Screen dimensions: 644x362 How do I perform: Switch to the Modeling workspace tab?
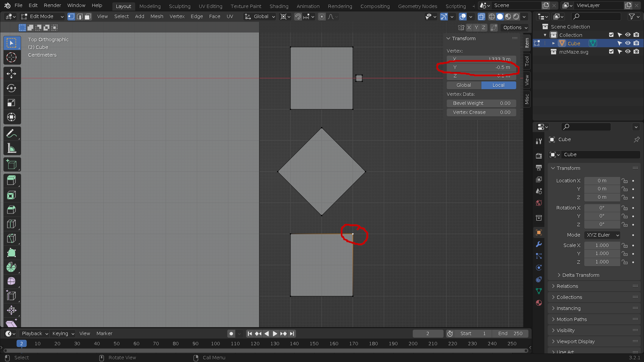pos(150,6)
